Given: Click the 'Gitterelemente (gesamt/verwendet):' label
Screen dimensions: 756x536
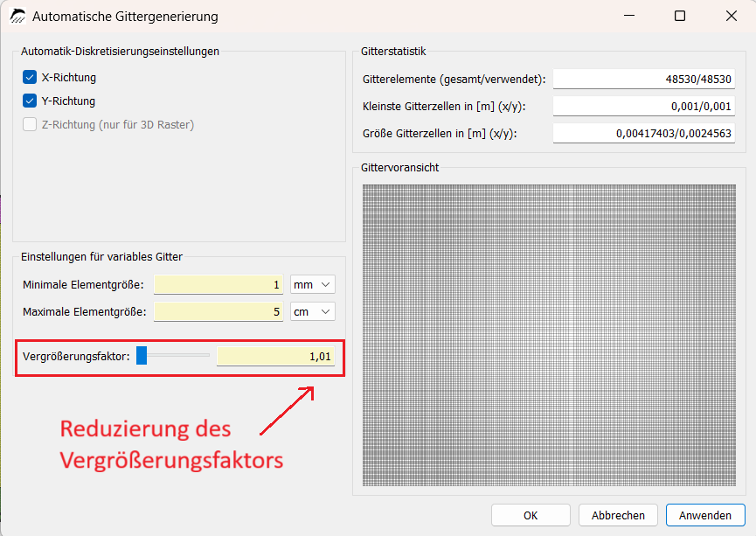Looking at the screenshot, I should coord(454,79).
